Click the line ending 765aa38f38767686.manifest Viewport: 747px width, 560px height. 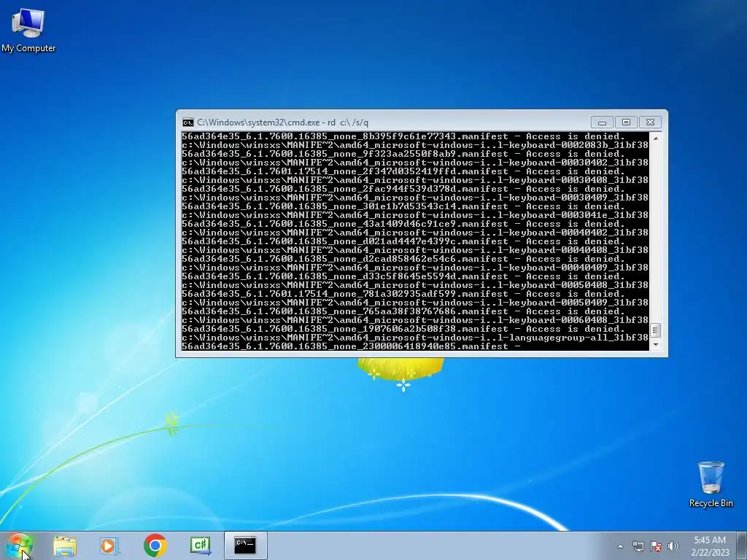coord(403,311)
